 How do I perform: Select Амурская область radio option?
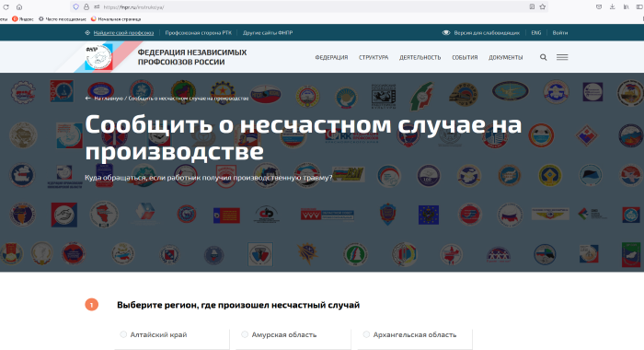[245, 334]
